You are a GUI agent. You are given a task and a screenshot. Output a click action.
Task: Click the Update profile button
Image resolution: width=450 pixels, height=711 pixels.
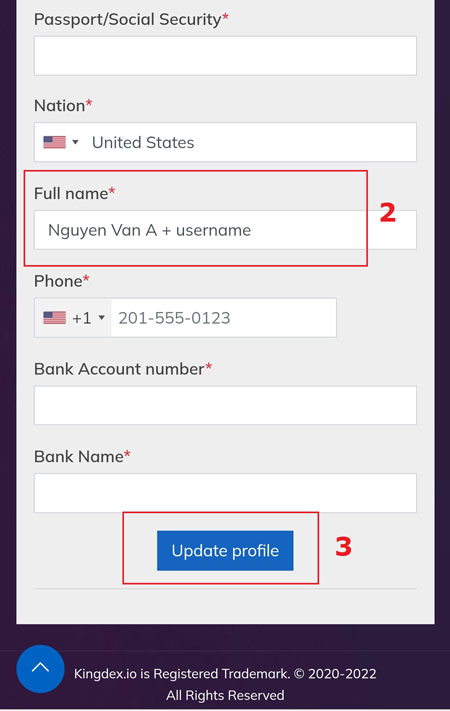click(x=225, y=550)
